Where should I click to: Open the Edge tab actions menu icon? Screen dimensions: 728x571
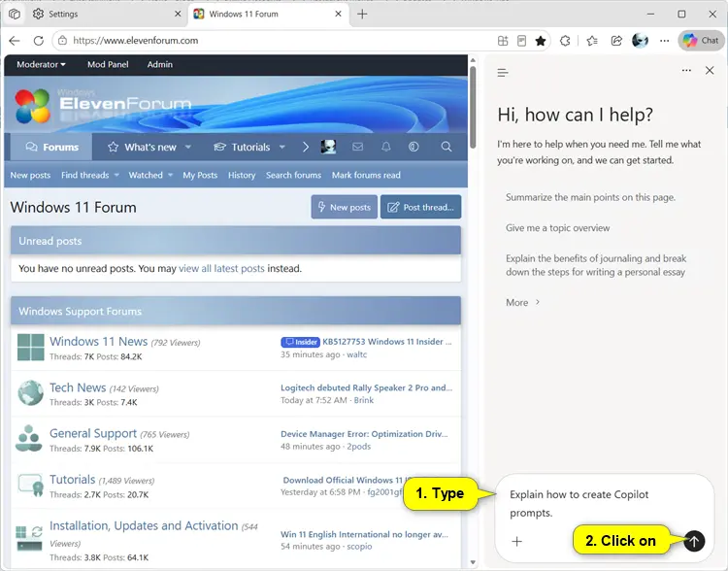[x=15, y=14]
